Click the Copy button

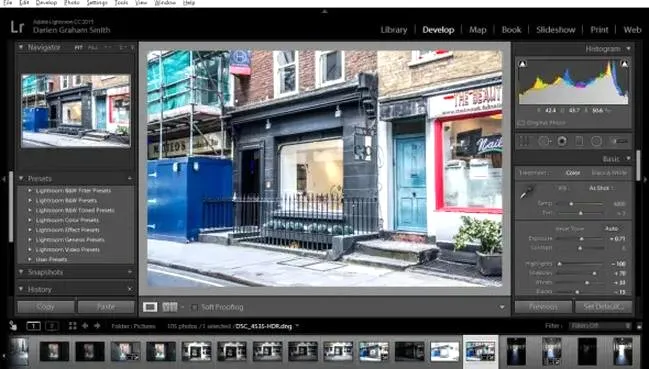pyautogui.click(x=46, y=307)
